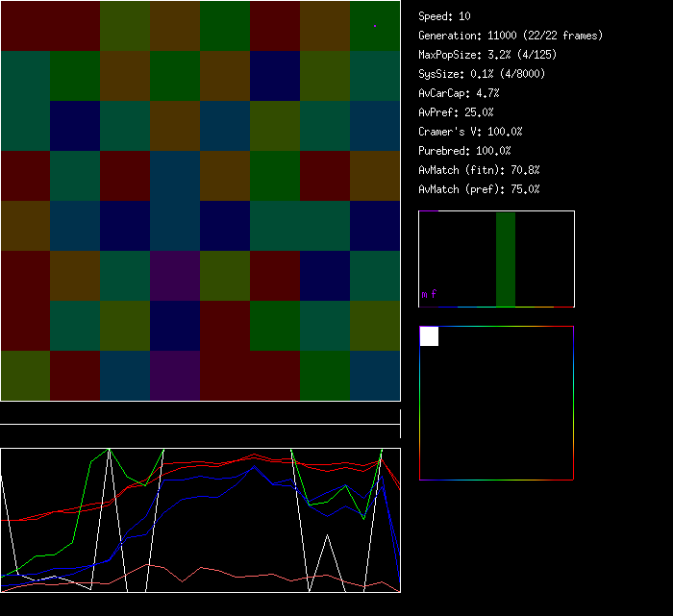Select the Cramer's V statistic

pos(470,132)
